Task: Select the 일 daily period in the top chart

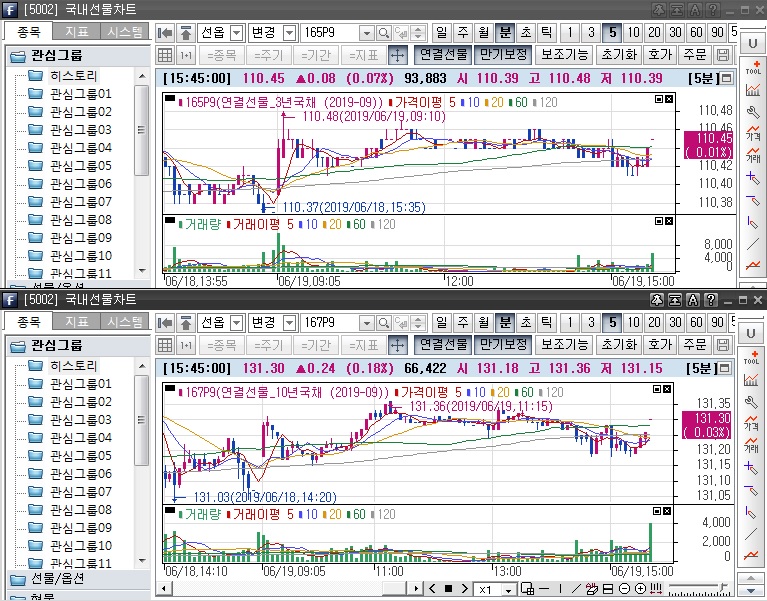Action: click(x=441, y=33)
